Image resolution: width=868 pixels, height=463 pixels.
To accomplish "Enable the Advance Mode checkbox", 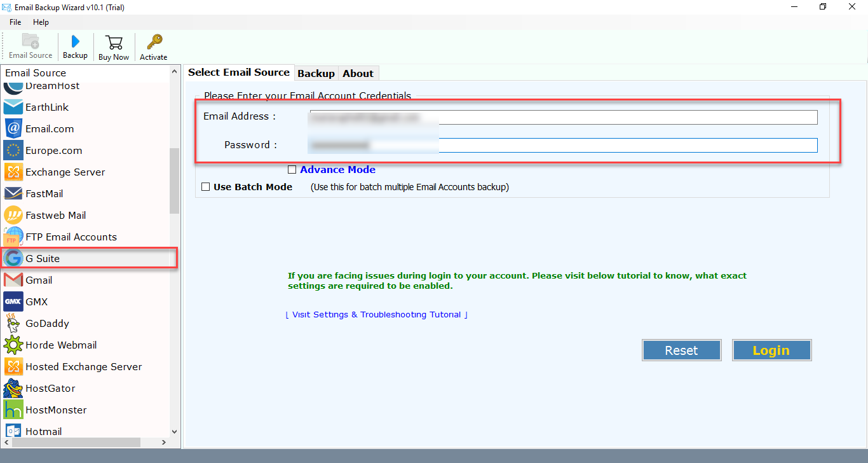I will [x=292, y=170].
